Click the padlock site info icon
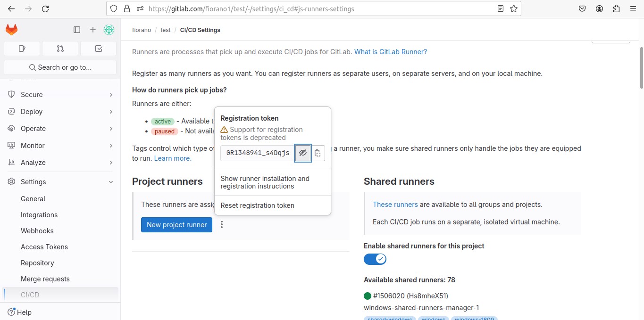644x320 pixels. coord(126,8)
